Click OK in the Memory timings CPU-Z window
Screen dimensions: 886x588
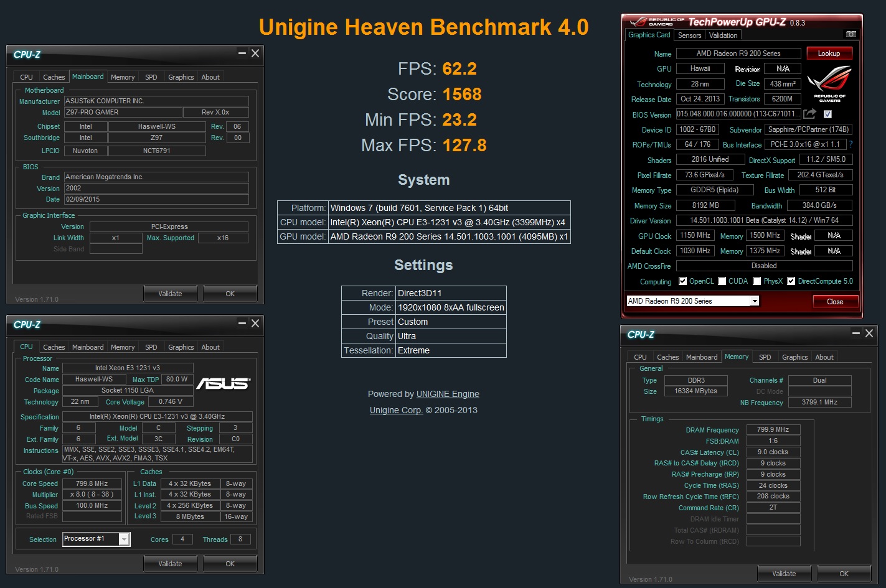click(844, 574)
